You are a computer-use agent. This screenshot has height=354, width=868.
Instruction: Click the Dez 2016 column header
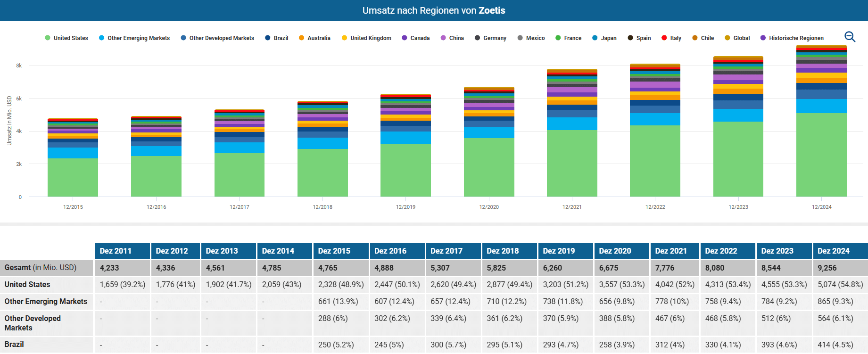coord(397,251)
